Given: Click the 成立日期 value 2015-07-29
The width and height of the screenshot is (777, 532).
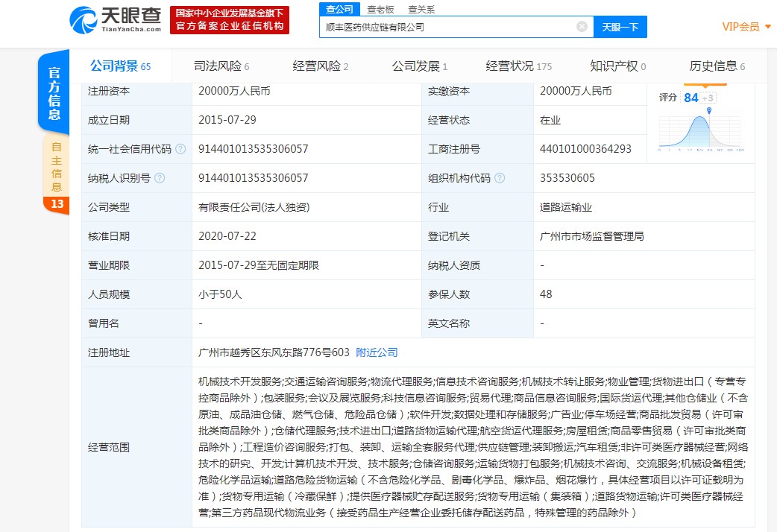Looking at the screenshot, I should coord(227,120).
